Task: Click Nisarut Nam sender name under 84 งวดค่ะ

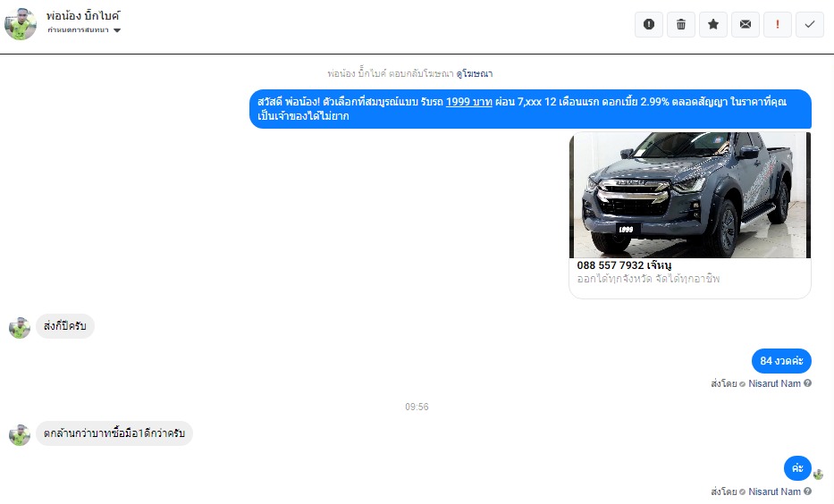Action: pos(774,383)
